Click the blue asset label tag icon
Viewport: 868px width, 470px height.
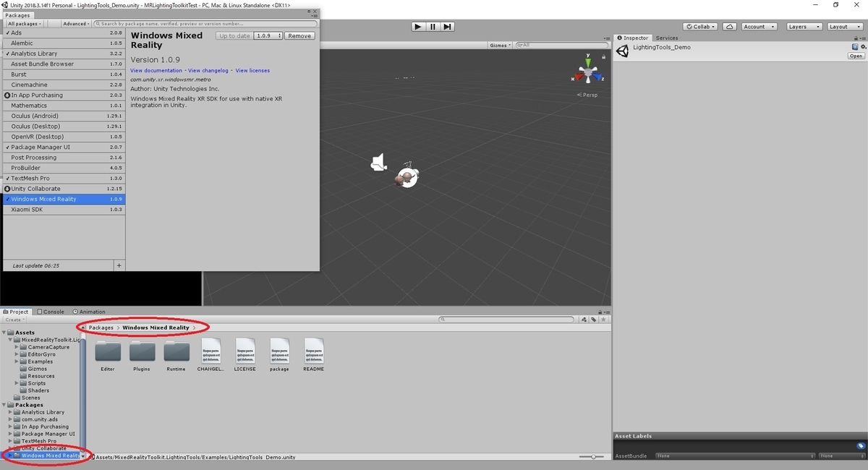click(860, 446)
